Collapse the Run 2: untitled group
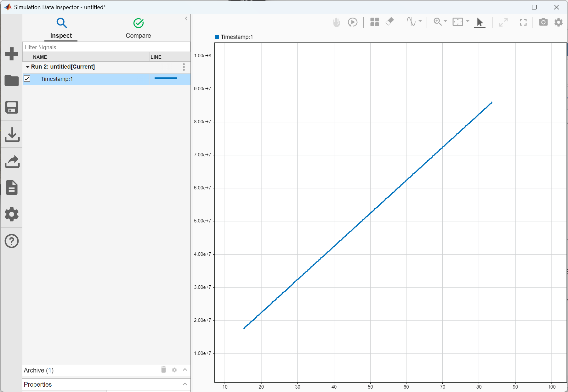This screenshot has width=568, height=392. coord(28,67)
